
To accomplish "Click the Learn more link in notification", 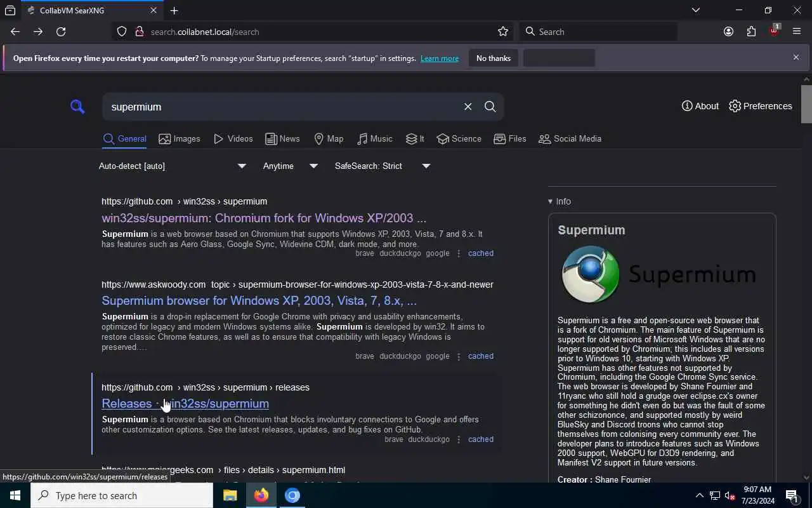I will (439, 58).
